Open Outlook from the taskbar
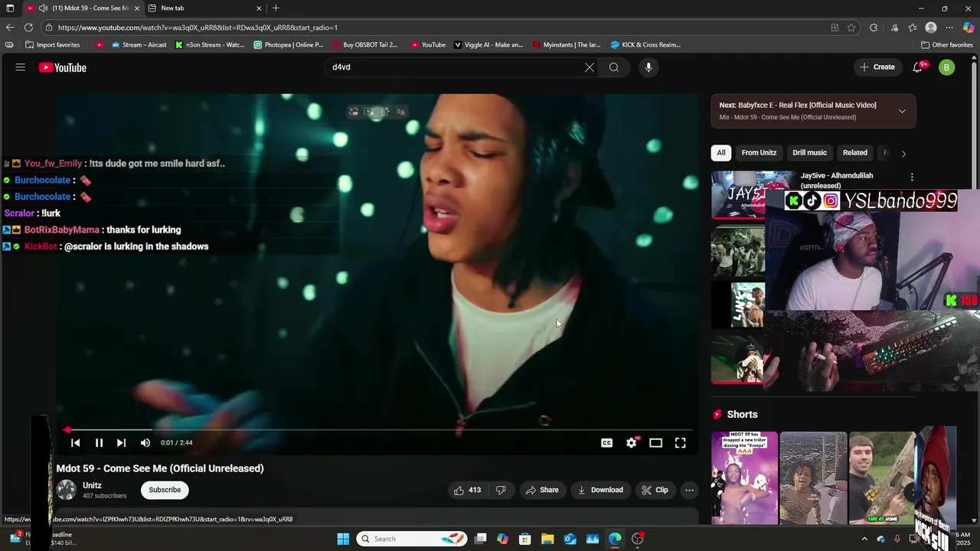Image resolution: width=980 pixels, height=551 pixels. [570, 539]
